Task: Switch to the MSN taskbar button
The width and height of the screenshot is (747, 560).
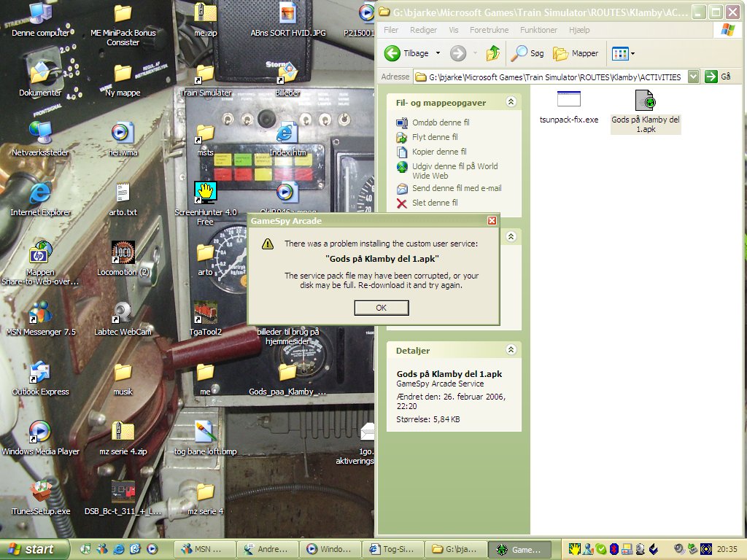Action: (x=205, y=549)
